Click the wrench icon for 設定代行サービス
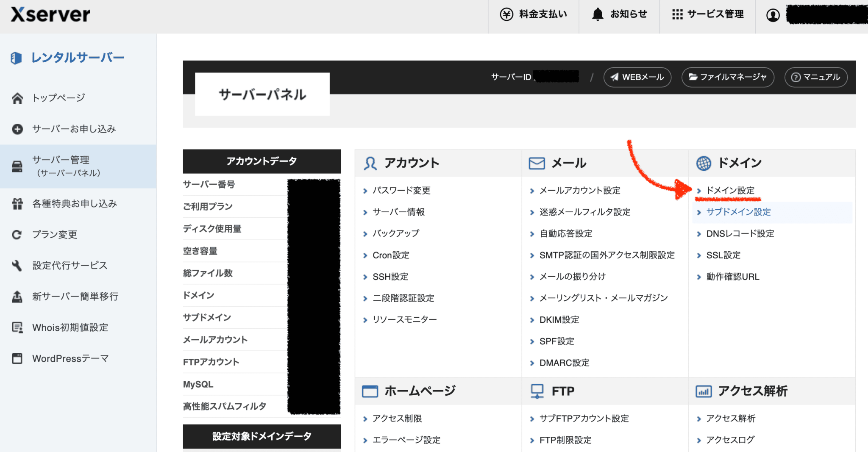This screenshot has width=868, height=452. [x=17, y=266]
